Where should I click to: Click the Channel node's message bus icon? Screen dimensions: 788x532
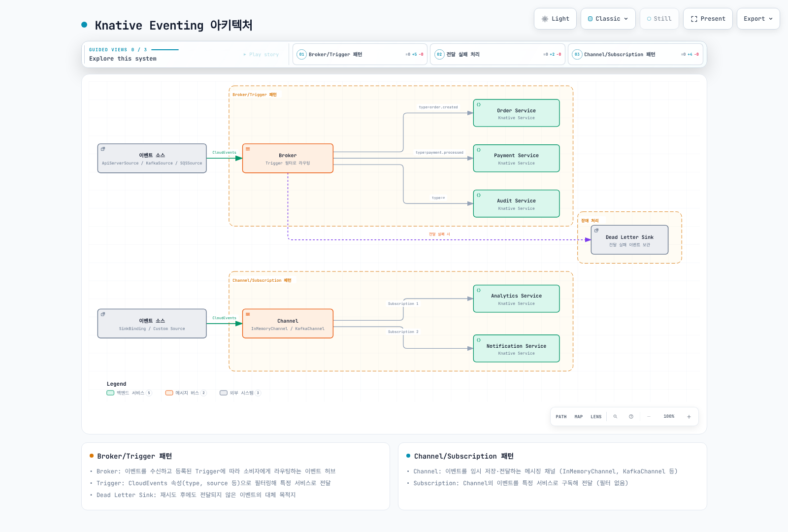click(248, 314)
